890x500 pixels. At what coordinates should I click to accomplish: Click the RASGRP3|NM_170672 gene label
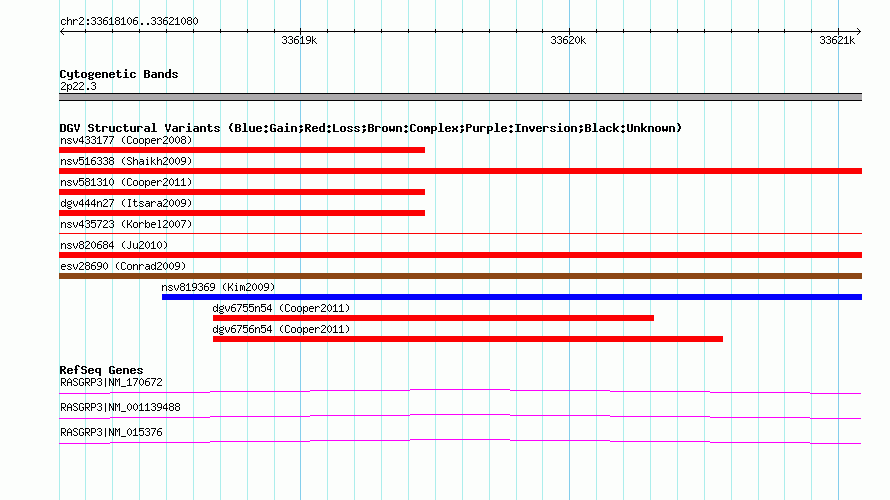111,383
